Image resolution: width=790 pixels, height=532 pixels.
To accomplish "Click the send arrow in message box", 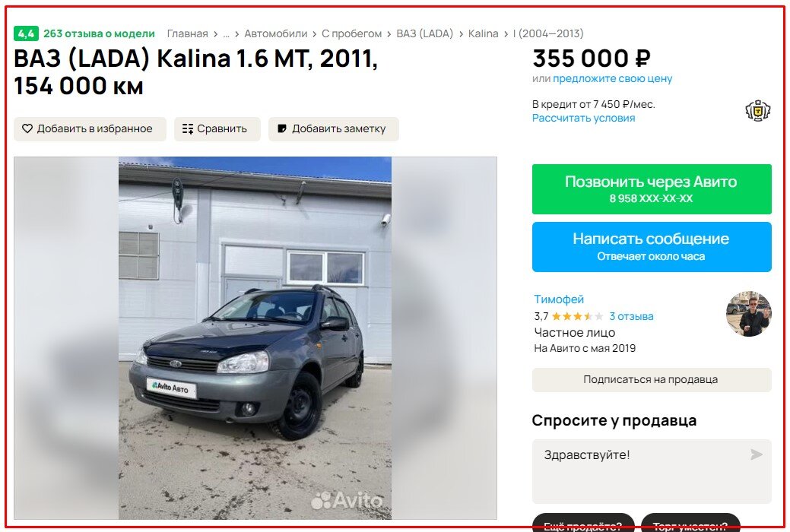I will pyautogui.click(x=757, y=454).
